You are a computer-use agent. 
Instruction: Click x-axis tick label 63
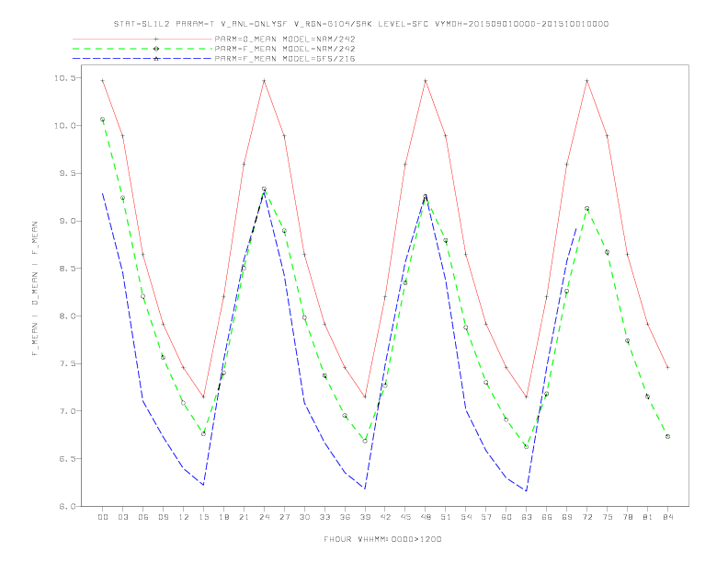click(527, 517)
